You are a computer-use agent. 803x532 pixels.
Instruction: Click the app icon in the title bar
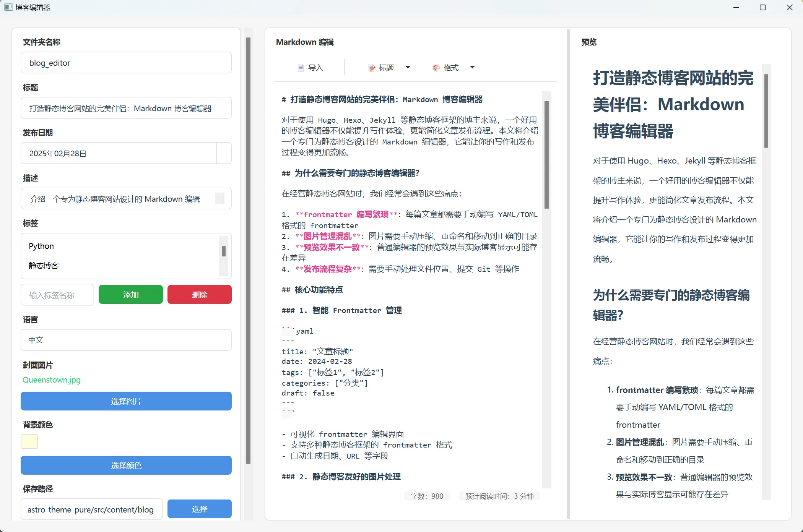click(x=8, y=7)
